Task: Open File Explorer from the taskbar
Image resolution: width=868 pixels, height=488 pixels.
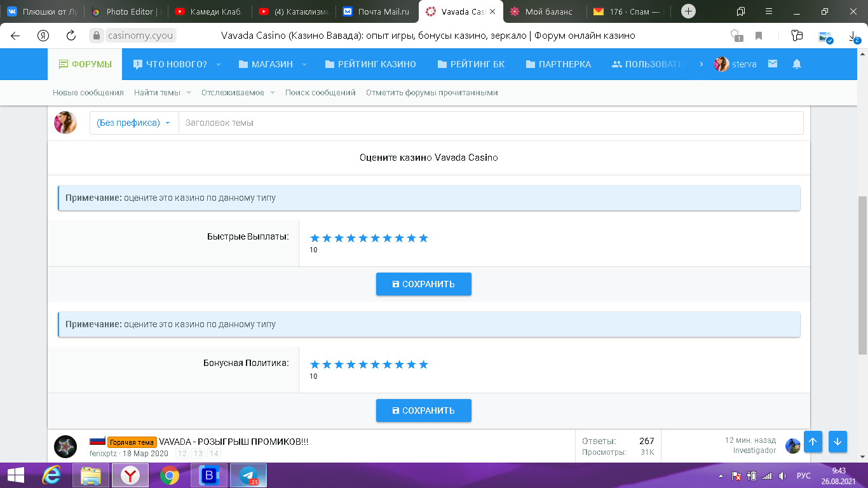Action: [92, 475]
